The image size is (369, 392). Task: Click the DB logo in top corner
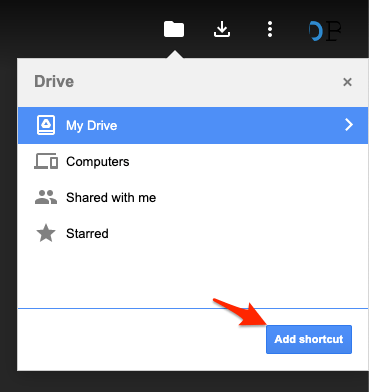coord(325,31)
